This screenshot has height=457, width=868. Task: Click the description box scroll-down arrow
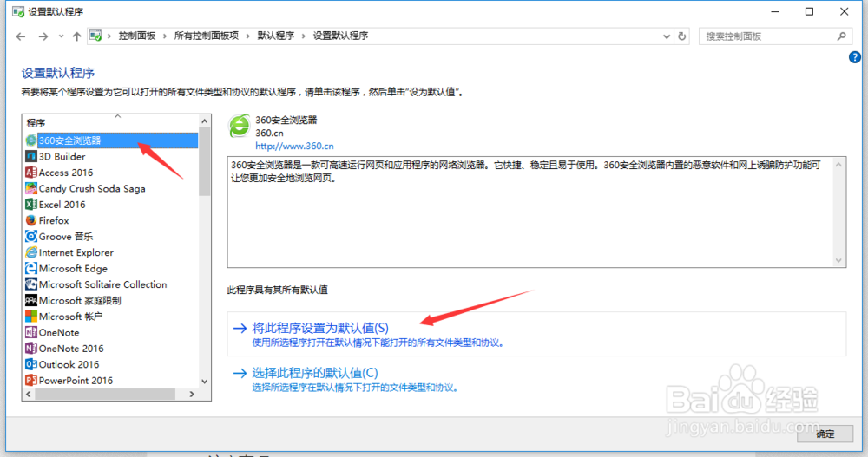pos(838,261)
